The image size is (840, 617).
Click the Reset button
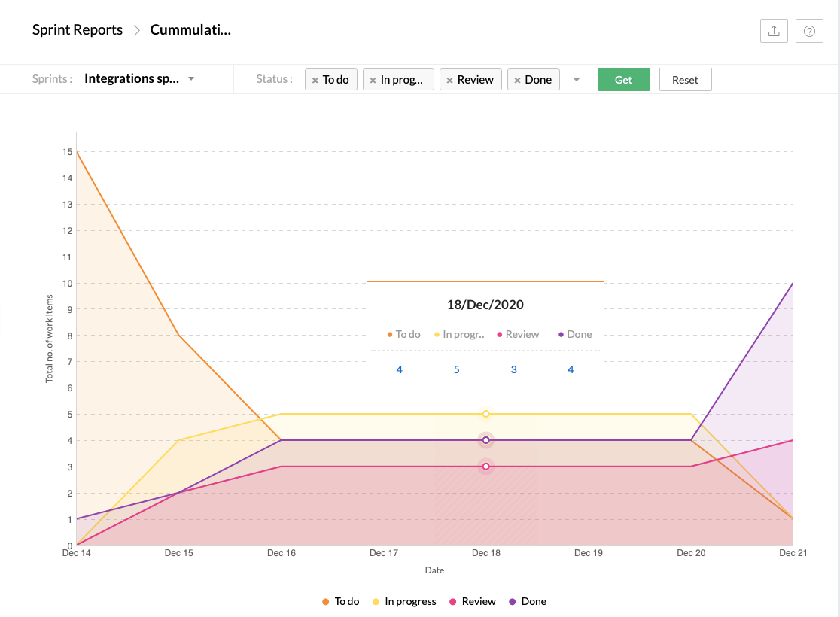tap(685, 79)
